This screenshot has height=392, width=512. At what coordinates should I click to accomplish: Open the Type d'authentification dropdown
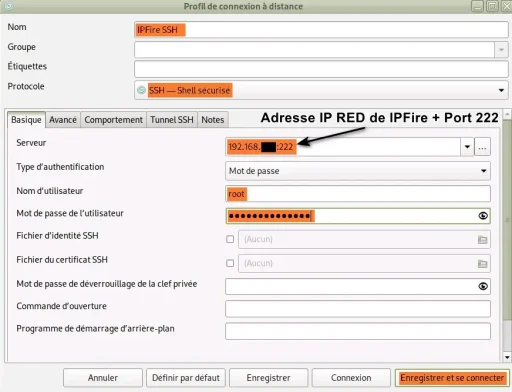click(358, 171)
